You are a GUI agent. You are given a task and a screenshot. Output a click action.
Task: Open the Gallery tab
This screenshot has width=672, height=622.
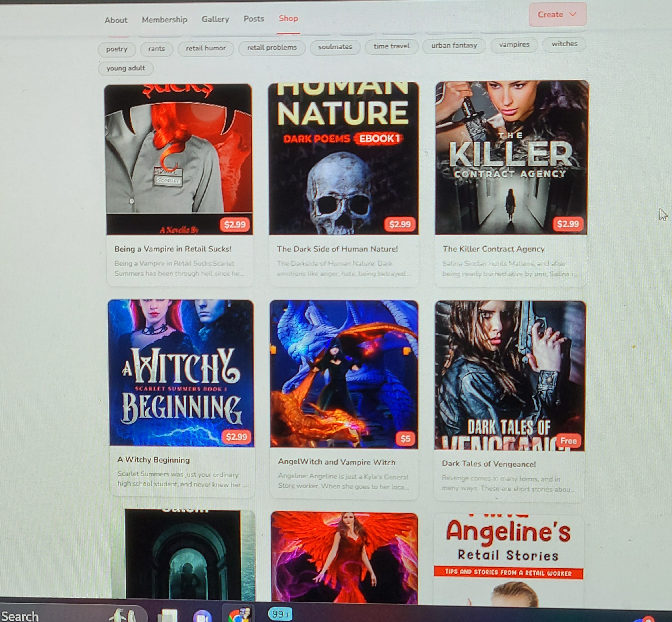coord(215,19)
